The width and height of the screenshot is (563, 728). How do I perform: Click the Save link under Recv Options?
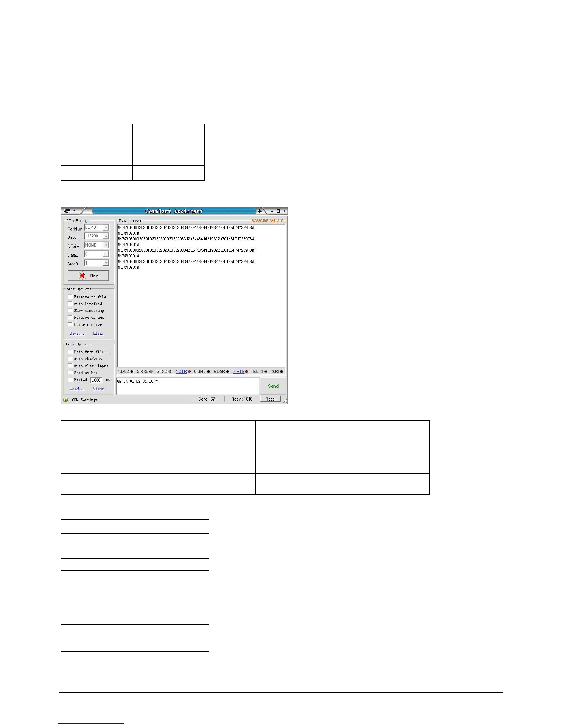(76, 333)
